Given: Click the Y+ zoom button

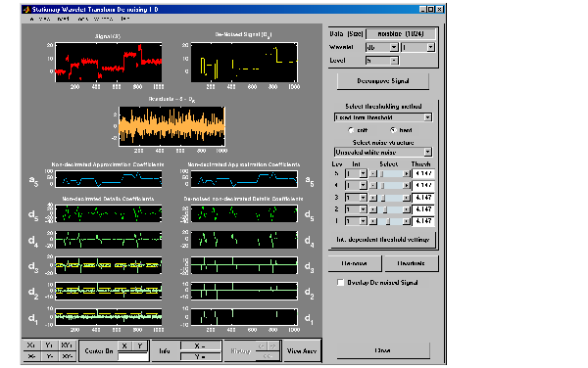Looking at the screenshot, I should coord(49,345).
